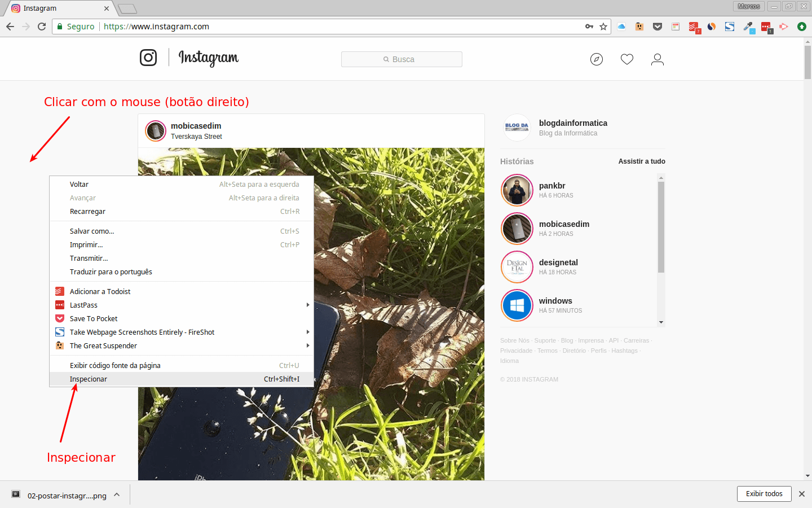Open a new browser tab
Viewport: 812px width, 508px height.
pyautogui.click(x=127, y=9)
